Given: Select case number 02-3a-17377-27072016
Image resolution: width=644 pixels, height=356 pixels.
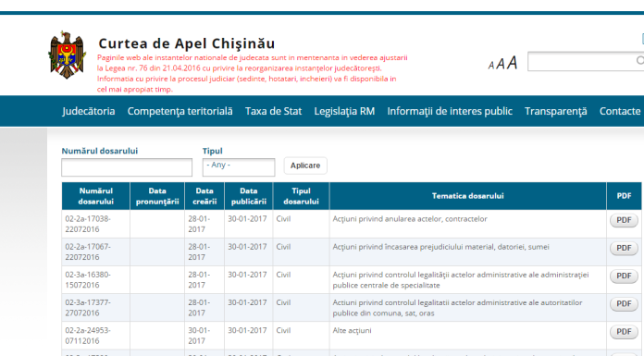Looking at the screenshot, I should point(88,308).
